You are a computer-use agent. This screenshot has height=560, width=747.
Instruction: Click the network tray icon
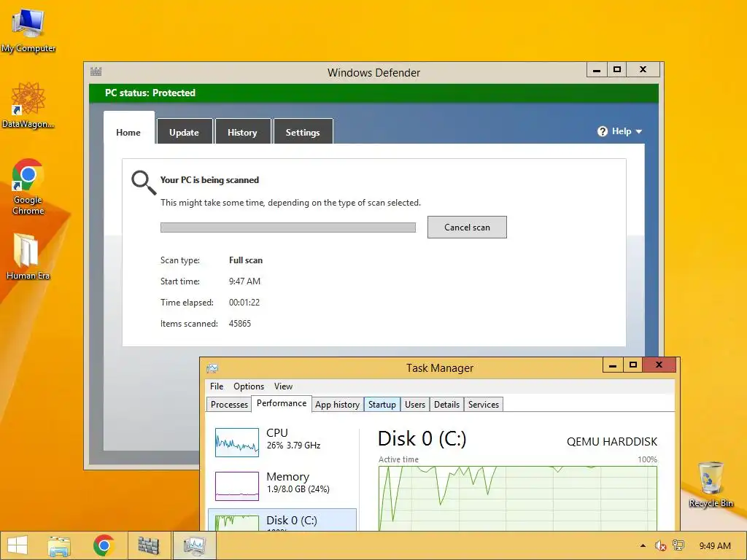pos(678,545)
